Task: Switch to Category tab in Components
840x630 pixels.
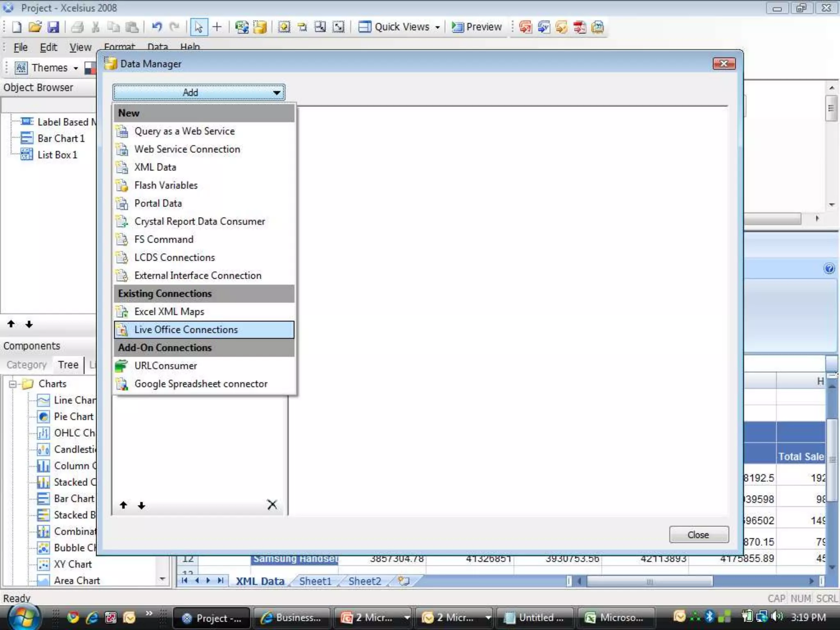Action: [x=27, y=365]
